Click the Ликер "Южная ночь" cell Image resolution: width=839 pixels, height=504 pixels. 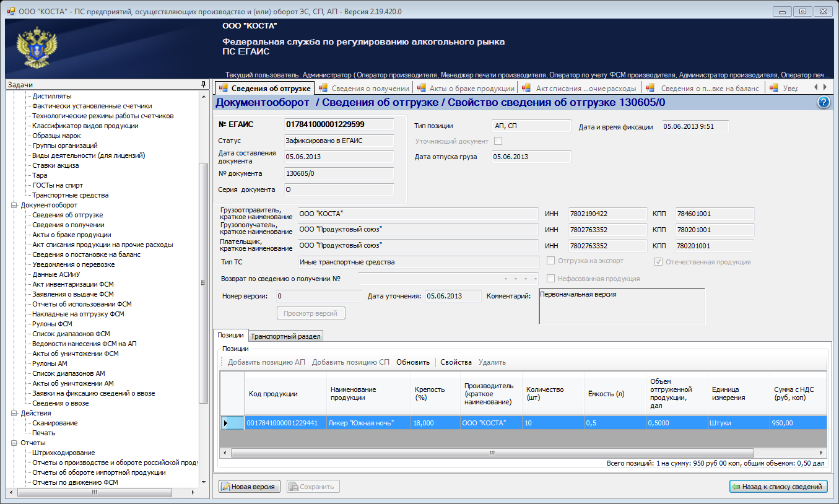368,423
